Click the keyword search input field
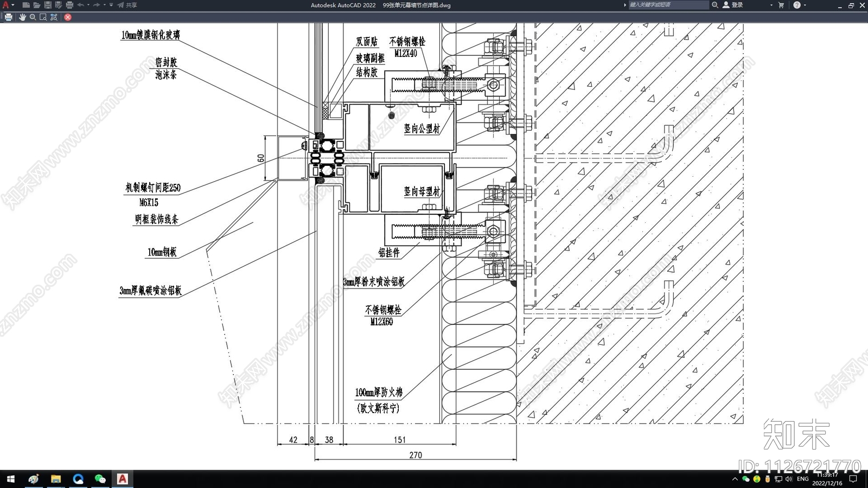The width and height of the screenshot is (868, 488). 668,5
